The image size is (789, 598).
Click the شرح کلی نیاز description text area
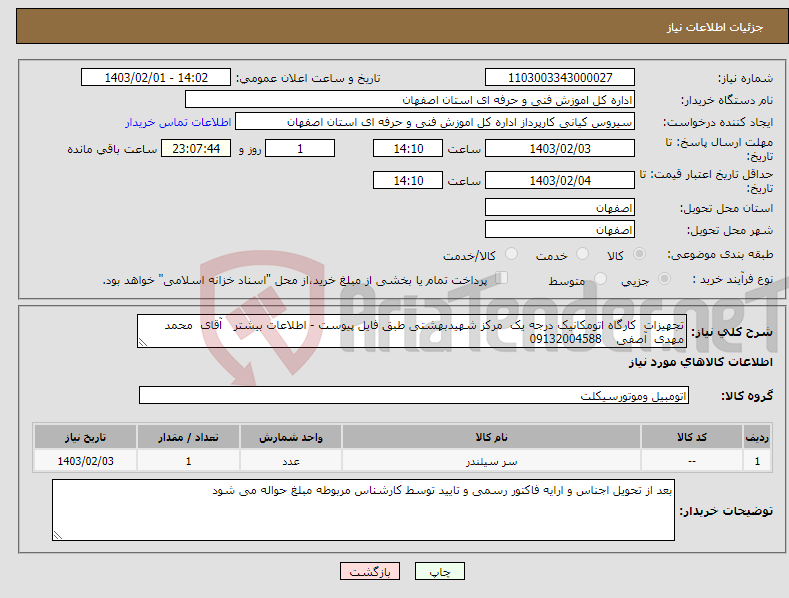[x=412, y=331]
